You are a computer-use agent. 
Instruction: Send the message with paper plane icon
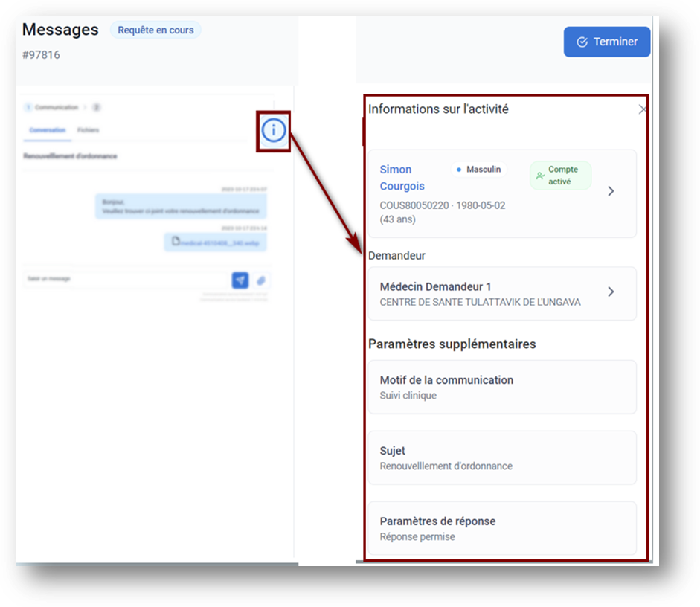click(x=240, y=280)
